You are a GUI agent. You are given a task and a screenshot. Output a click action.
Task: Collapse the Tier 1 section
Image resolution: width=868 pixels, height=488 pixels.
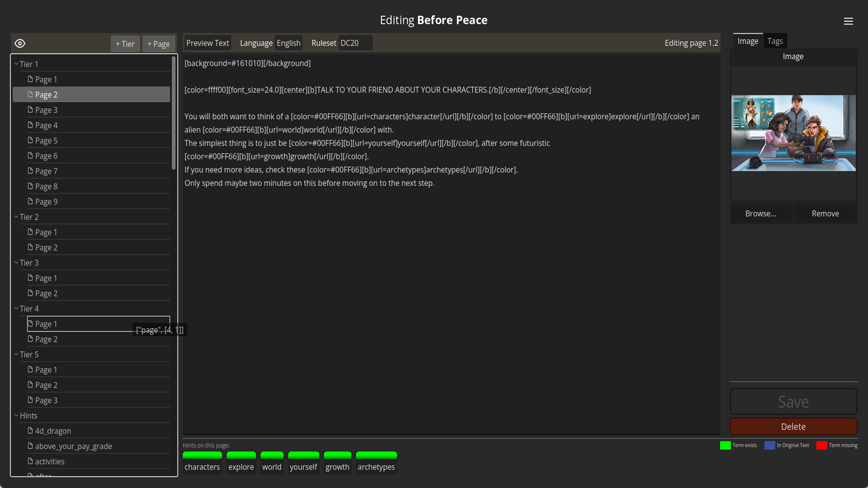pyautogui.click(x=16, y=64)
